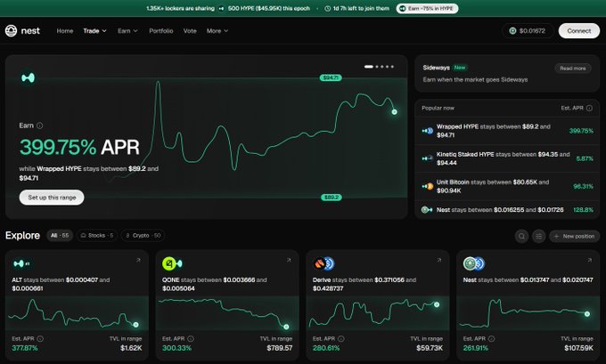Open Nest 128.8% popular row
The width and height of the screenshot is (606, 364).
point(507,210)
